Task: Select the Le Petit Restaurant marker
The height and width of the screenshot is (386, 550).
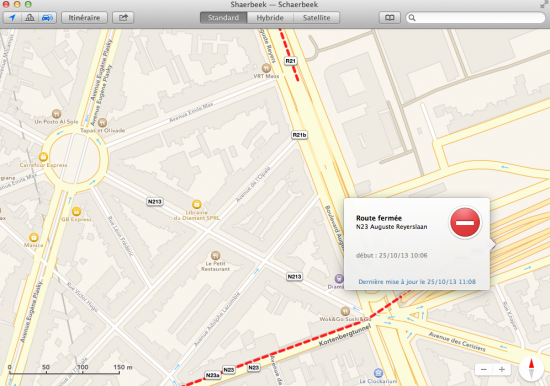Action: (x=215, y=255)
